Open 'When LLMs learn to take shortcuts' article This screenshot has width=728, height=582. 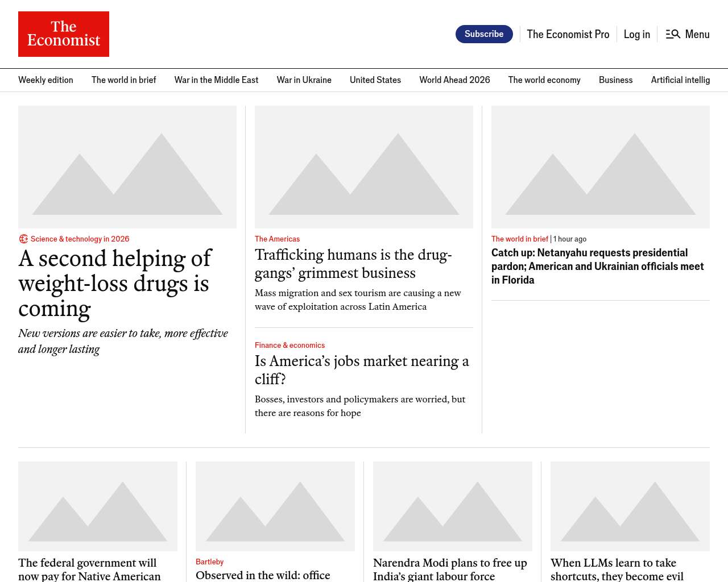tap(617, 569)
